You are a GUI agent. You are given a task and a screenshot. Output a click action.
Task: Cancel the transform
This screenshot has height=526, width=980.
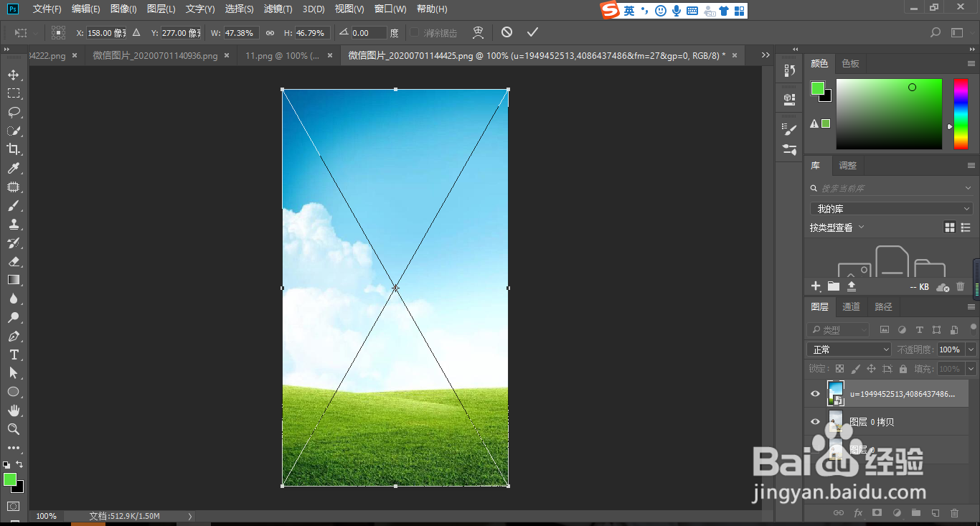[x=507, y=32]
